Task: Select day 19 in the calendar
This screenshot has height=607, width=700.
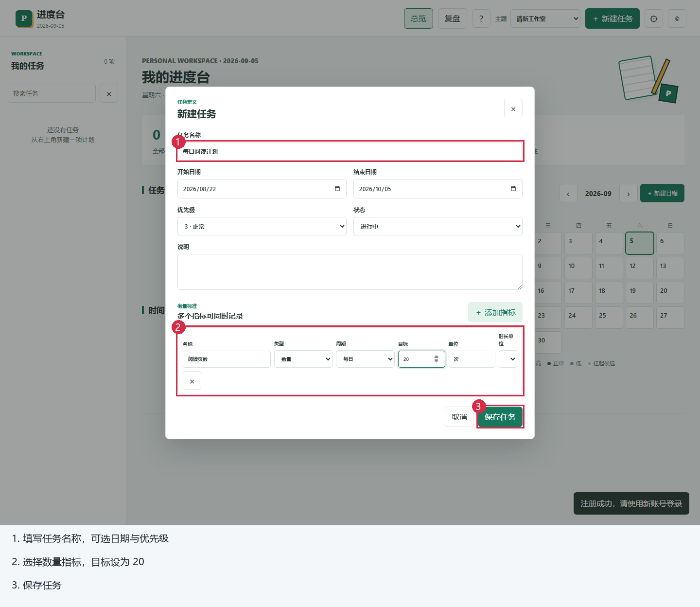Action: pos(640,293)
